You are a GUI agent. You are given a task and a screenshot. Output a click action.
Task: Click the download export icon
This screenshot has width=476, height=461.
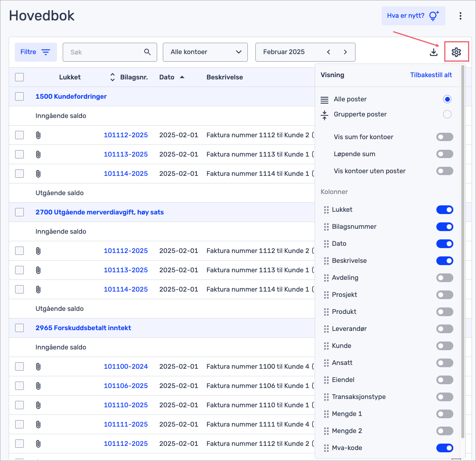click(434, 52)
